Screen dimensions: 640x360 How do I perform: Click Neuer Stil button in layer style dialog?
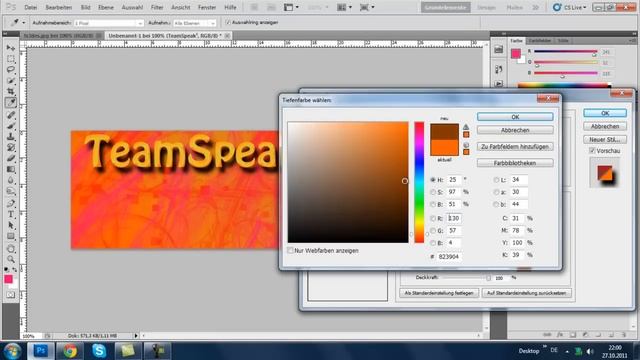605,140
